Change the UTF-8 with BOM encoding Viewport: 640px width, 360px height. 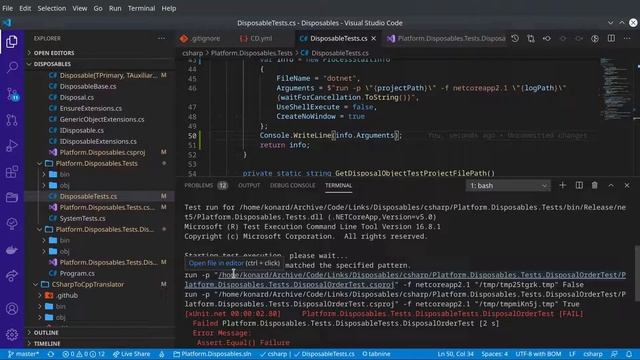point(538,354)
